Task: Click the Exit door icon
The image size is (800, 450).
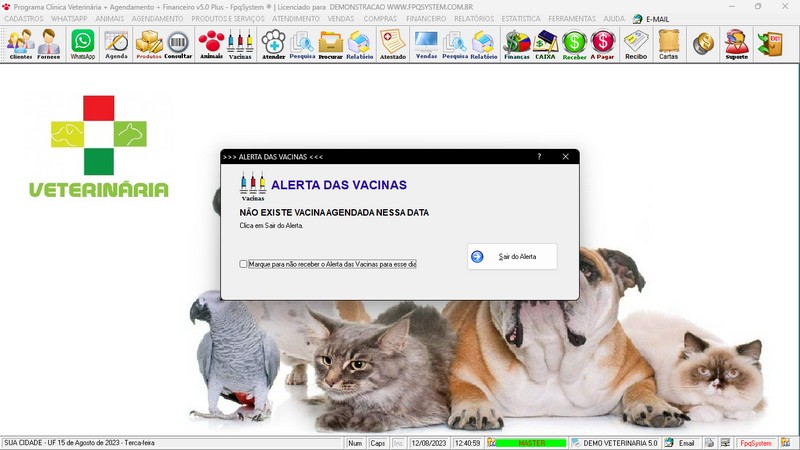Action: [x=770, y=44]
